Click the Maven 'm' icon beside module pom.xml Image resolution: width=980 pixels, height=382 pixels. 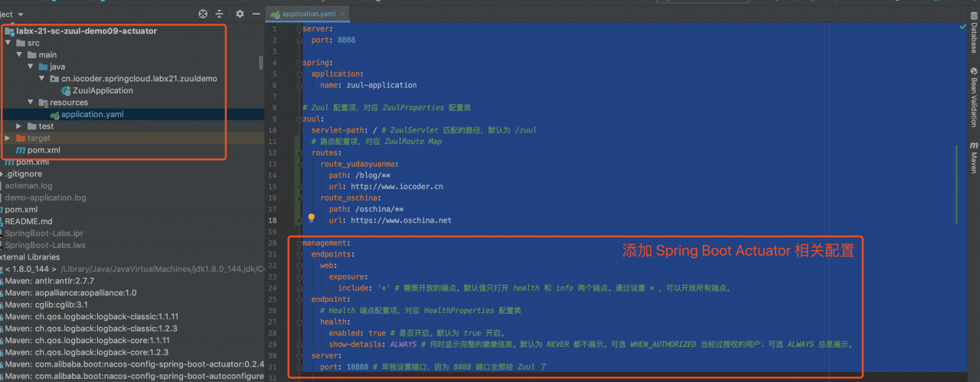(21, 150)
